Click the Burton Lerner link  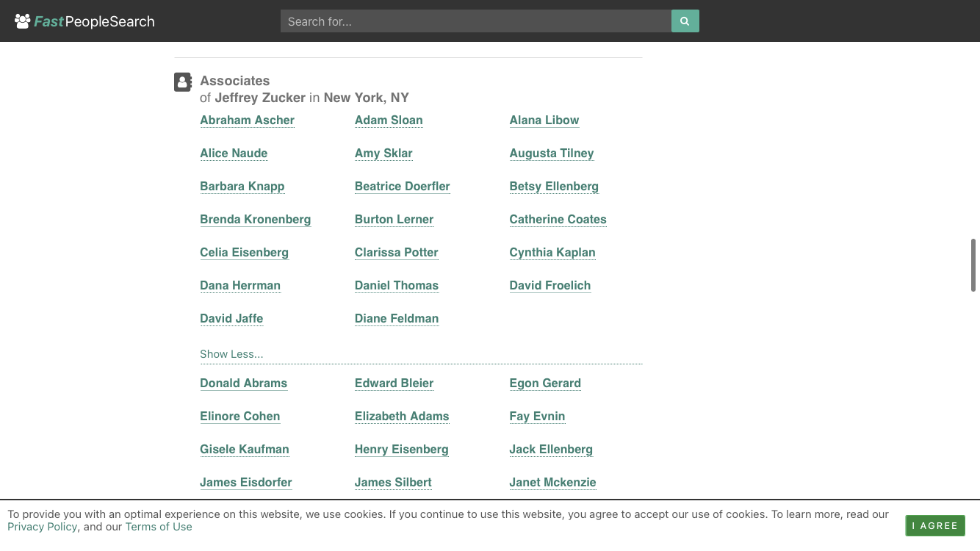coord(394,219)
